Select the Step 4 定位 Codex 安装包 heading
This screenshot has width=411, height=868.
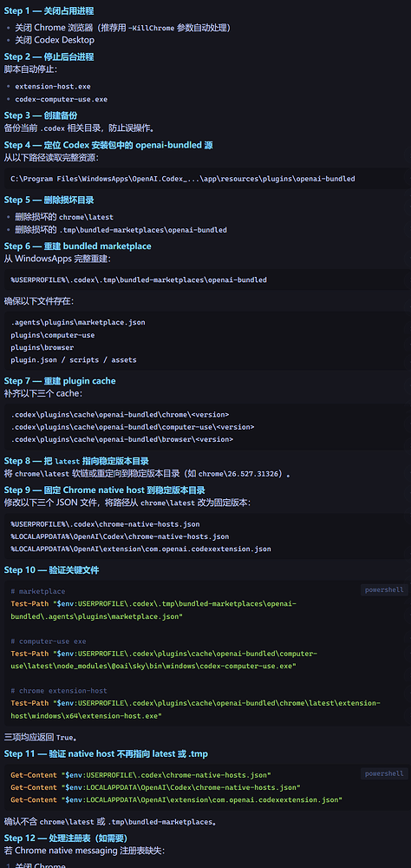pyautogui.click(x=108, y=145)
